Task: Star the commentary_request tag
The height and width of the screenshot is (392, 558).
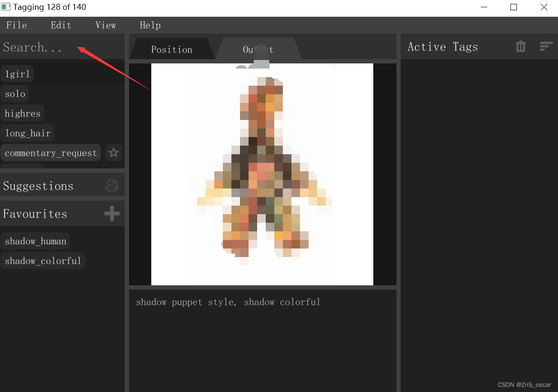Action: pos(113,153)
